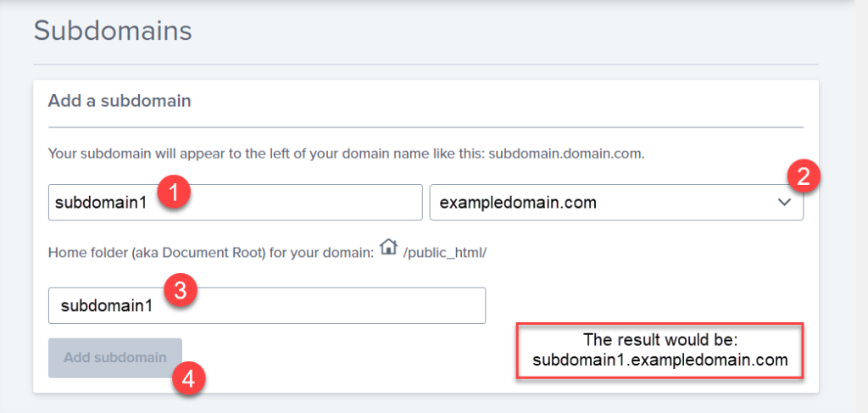Click the subdomain1.exampledomain.com result text
Viewport: 868px width, 413px height.
point(660,360)
